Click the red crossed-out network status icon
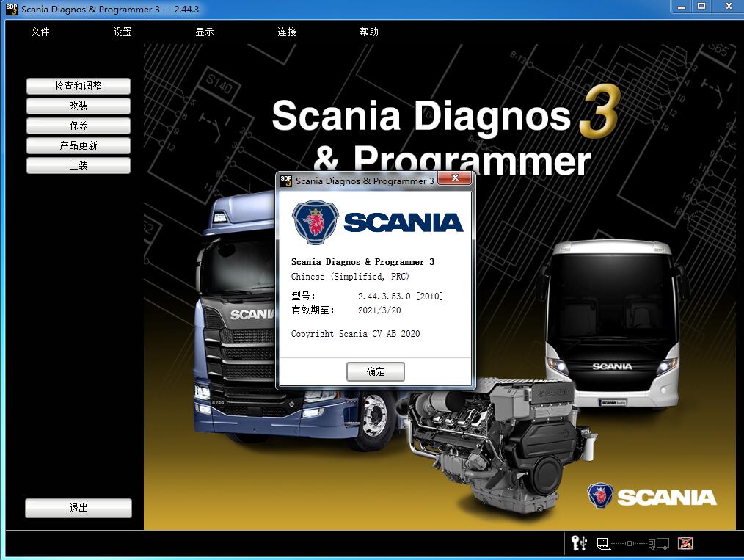This screenshot has width=744, height=560. (685, 543)
